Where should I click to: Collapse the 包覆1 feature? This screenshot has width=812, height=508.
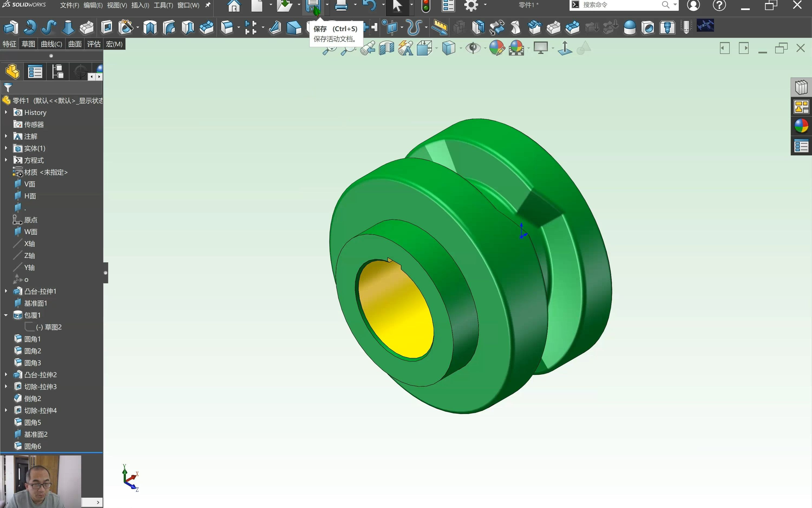coord(6,315)
